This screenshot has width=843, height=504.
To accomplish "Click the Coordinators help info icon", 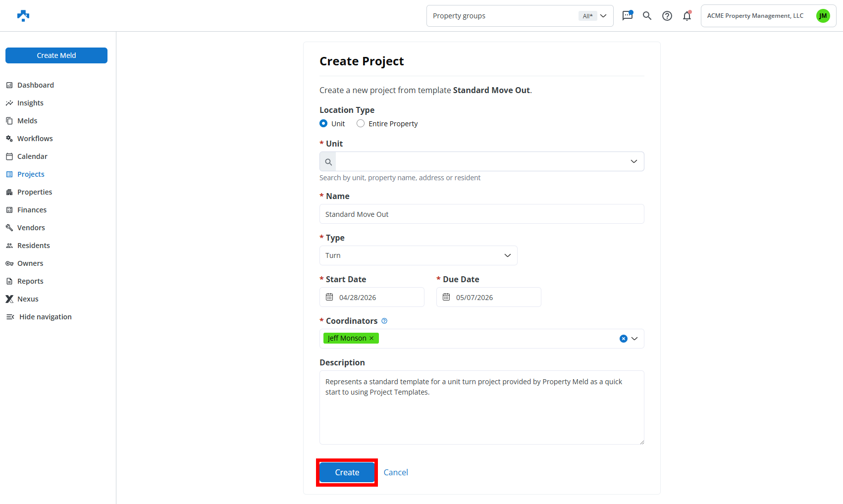I will coord(384,321).
